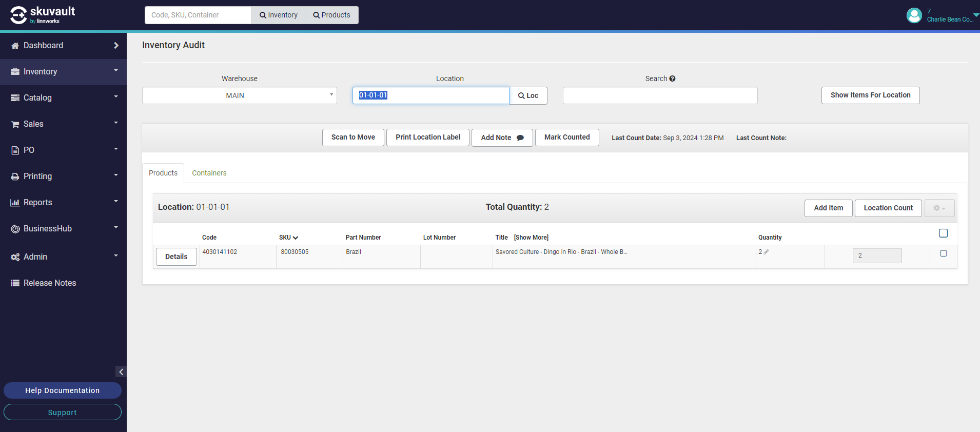Click the SkuVault logo

43,15
